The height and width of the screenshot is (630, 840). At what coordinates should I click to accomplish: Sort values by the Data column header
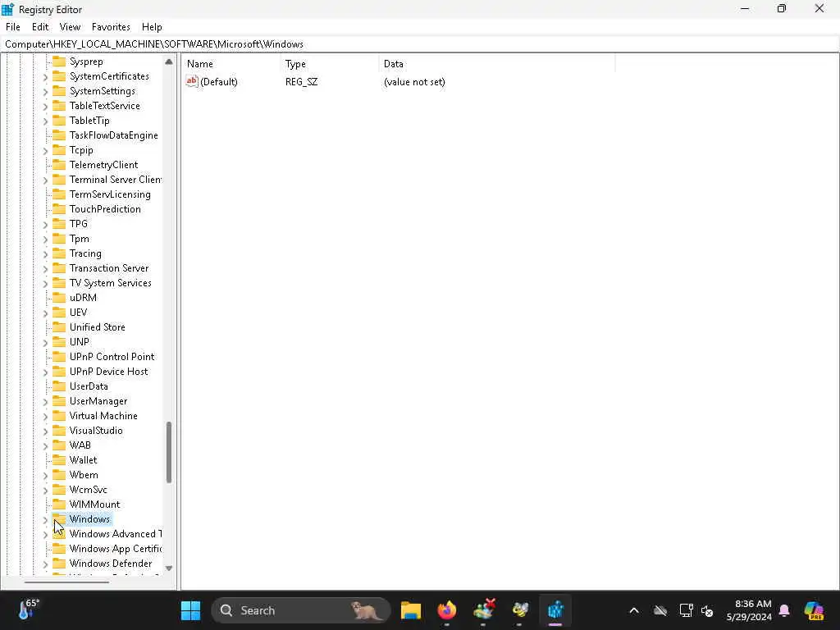[x=496, y=64]
